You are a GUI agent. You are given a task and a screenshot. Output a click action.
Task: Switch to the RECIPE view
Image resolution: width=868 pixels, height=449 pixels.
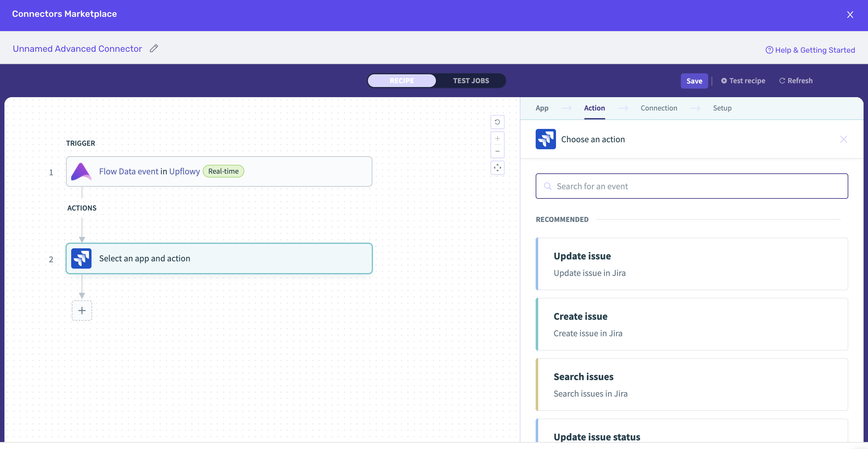click(402, 81)
